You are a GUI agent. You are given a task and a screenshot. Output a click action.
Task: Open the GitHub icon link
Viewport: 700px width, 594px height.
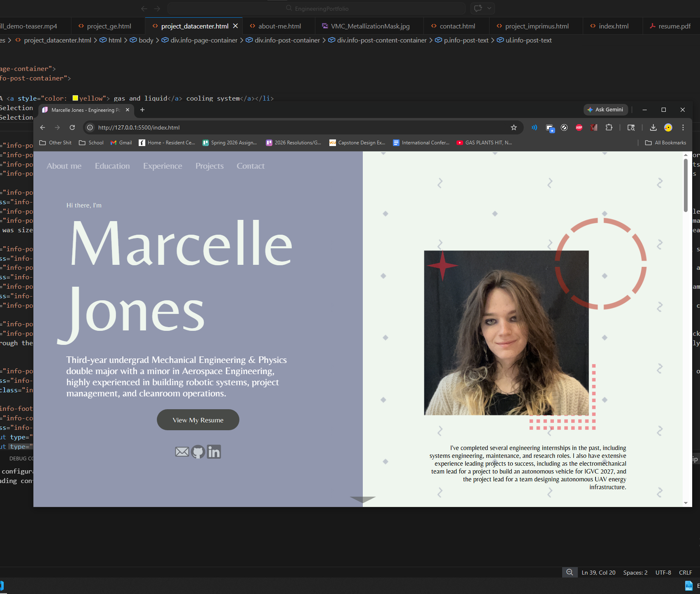(198, 452)
